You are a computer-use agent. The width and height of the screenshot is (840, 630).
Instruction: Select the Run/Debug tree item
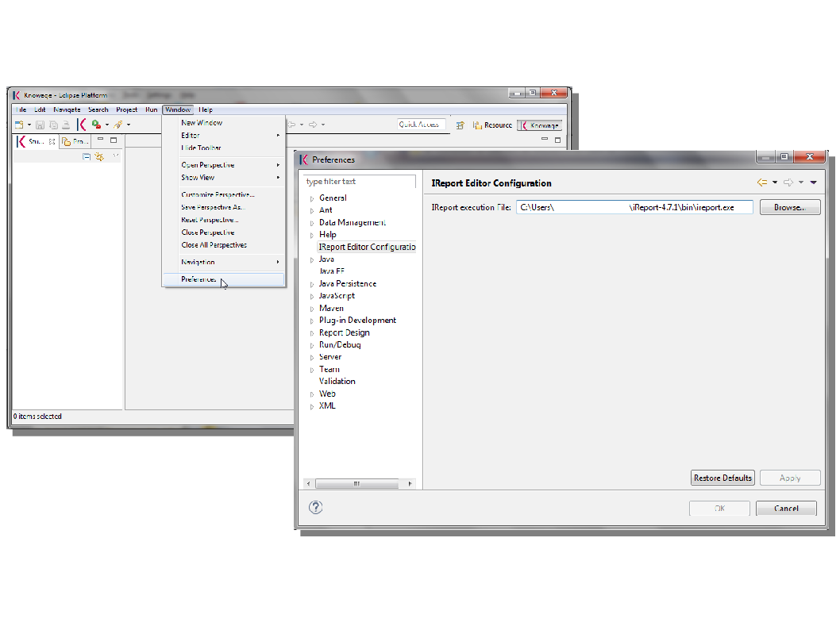click(340, 345)
